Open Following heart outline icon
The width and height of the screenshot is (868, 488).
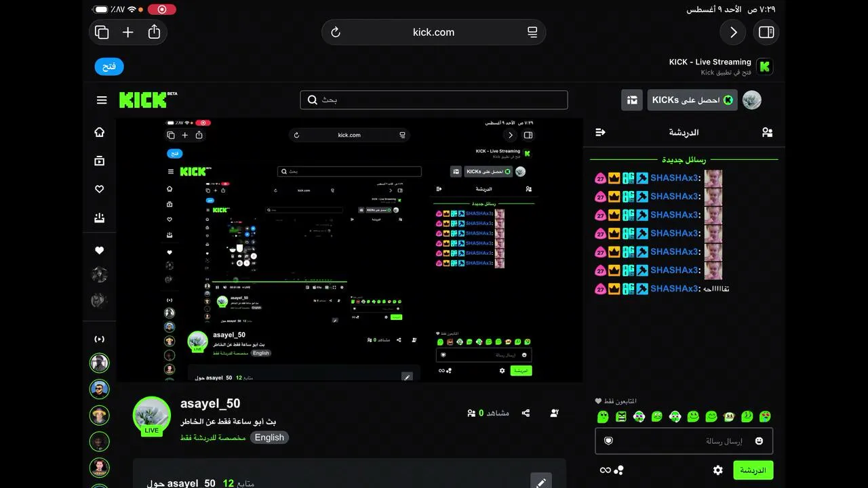pos(100,189)
